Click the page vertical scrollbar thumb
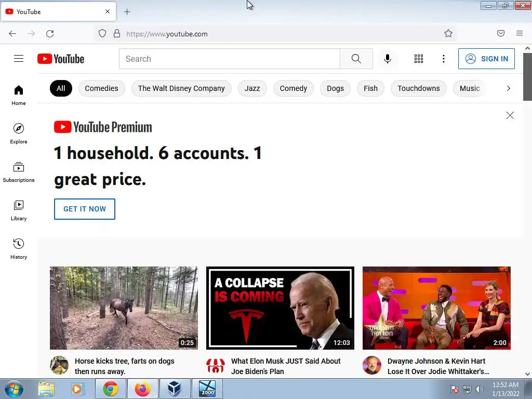This screenshot has width=532, height=399. coord(527,77)
